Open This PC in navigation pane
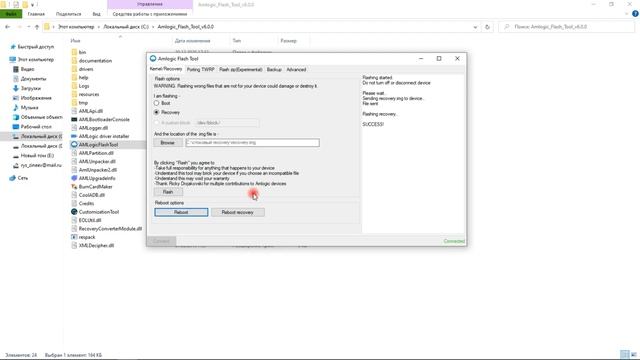This screenshot has height=360, width=640. 36,60
